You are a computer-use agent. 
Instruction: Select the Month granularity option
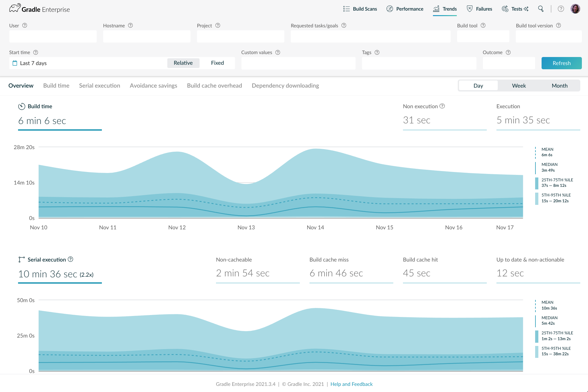tap(559, 86)
